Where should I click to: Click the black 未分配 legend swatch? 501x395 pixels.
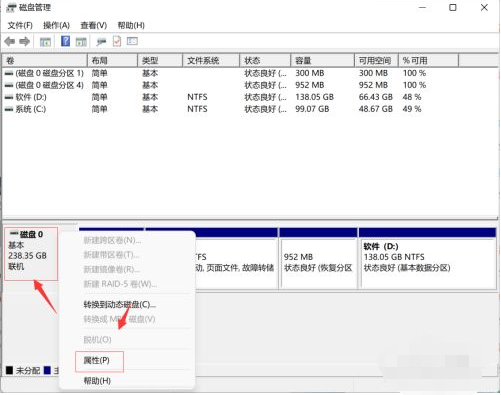point(9,370)
